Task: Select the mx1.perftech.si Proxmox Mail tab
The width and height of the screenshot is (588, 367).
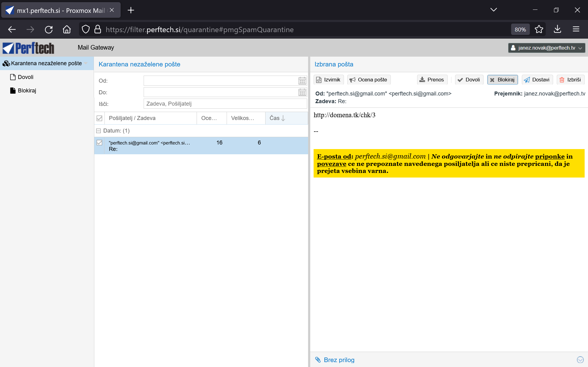Action: [x=61, y=10]
